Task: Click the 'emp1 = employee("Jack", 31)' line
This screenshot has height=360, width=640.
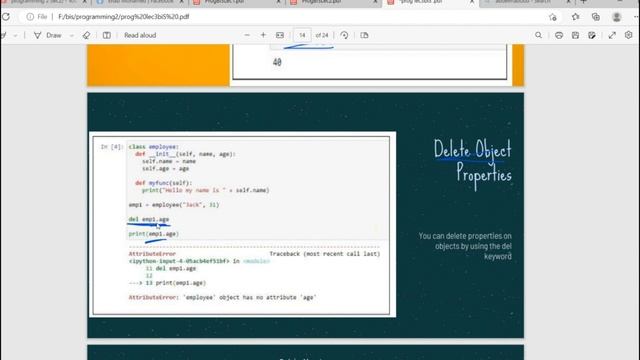Action: pyautogui.click(x=174, y=205)
